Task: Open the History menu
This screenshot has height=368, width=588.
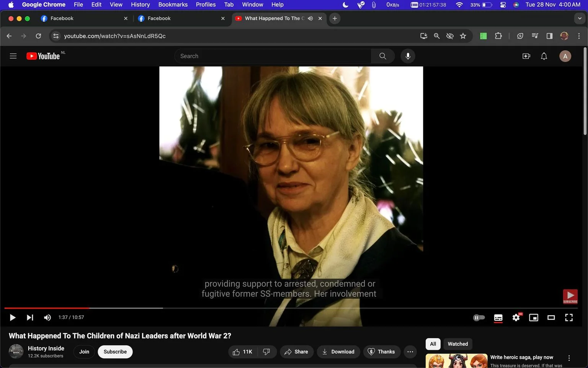Action: (x=140, y=5)
